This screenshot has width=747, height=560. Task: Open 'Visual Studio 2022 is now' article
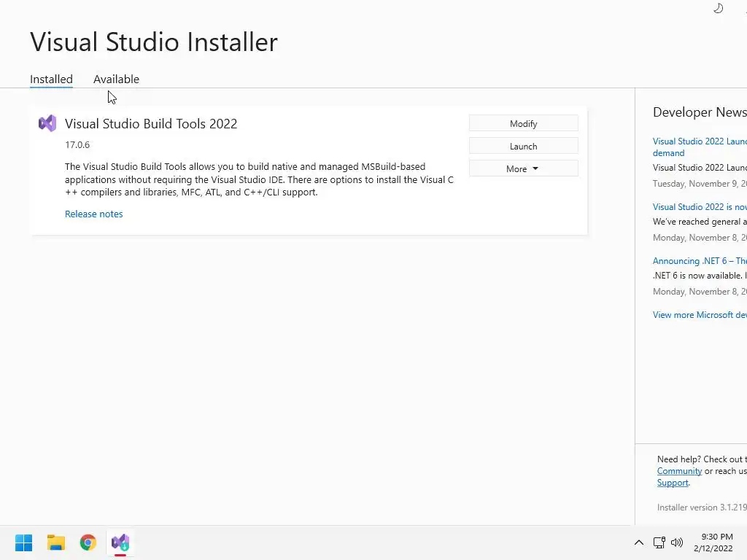(700, 206)
